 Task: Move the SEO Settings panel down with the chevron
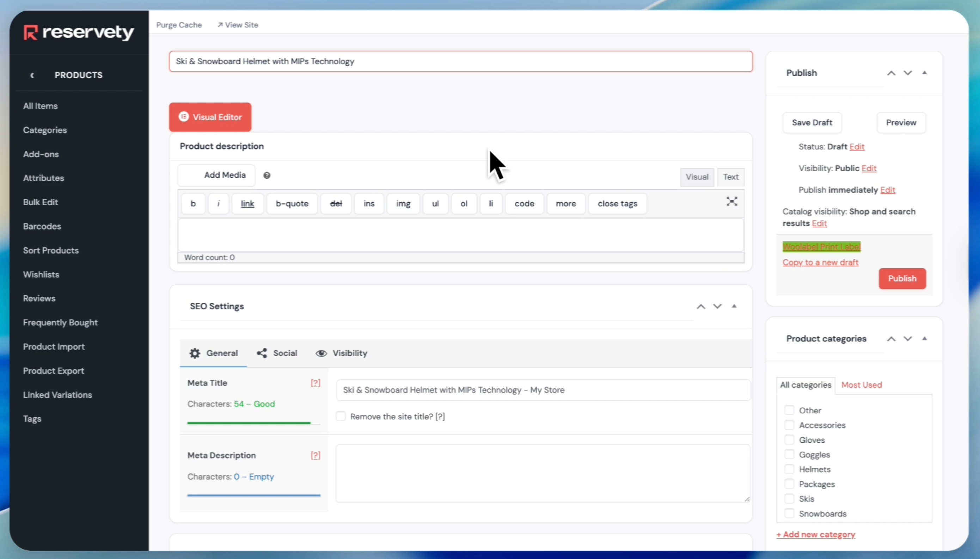717,306
